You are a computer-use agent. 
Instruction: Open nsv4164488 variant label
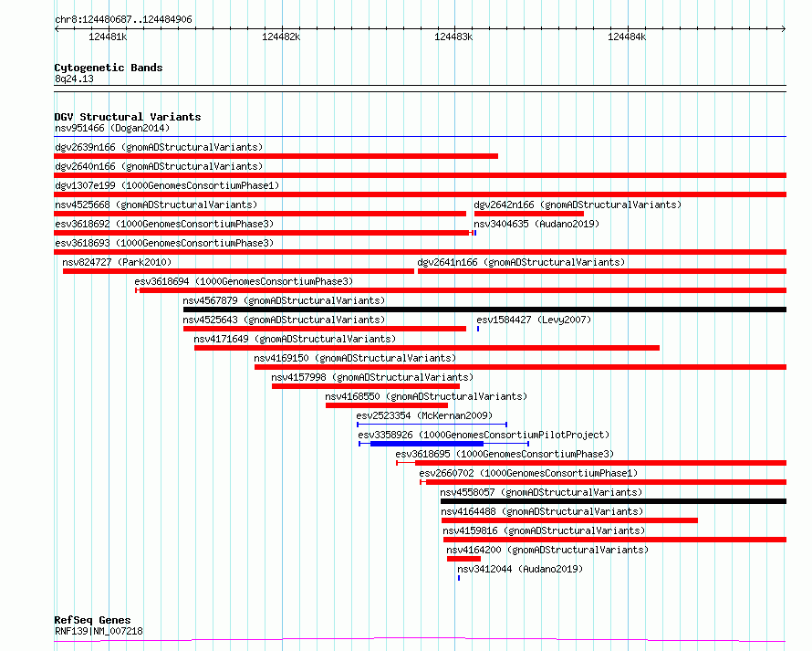pyautogui.click(x=542, y=511)
